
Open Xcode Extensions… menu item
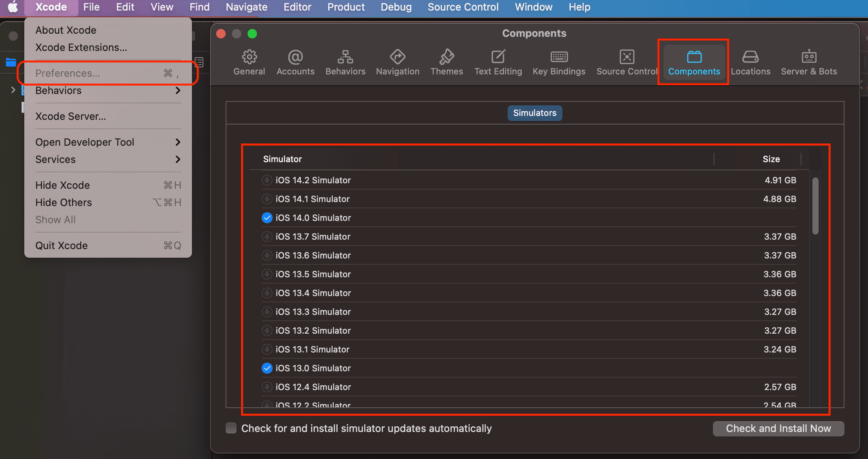108,47
